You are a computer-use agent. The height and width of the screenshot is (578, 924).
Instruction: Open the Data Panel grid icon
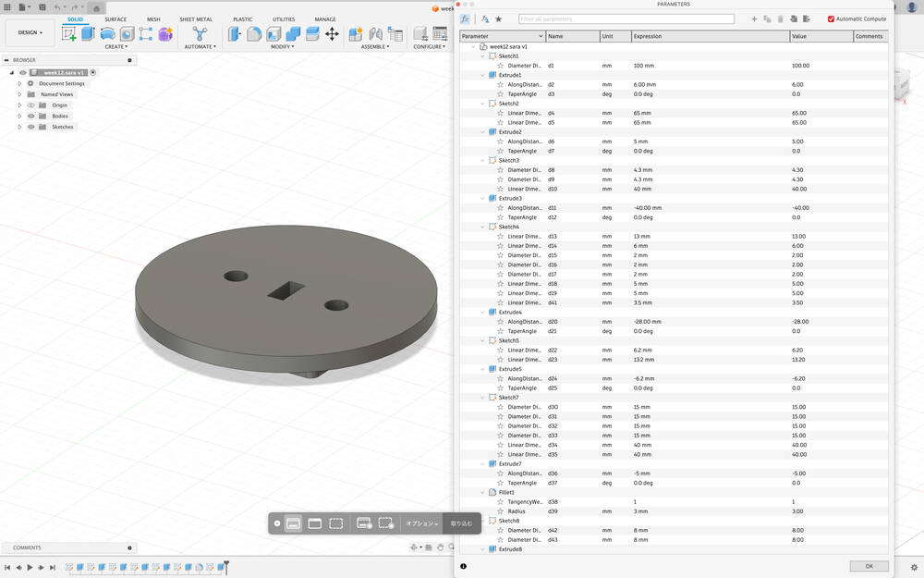(7, 7)
